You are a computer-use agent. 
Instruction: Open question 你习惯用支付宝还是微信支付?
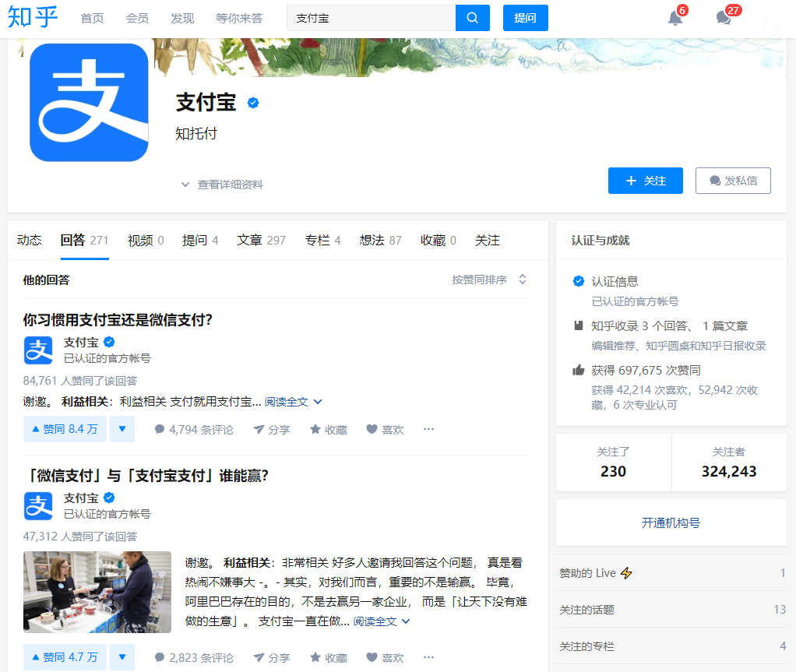coord(118,320)
